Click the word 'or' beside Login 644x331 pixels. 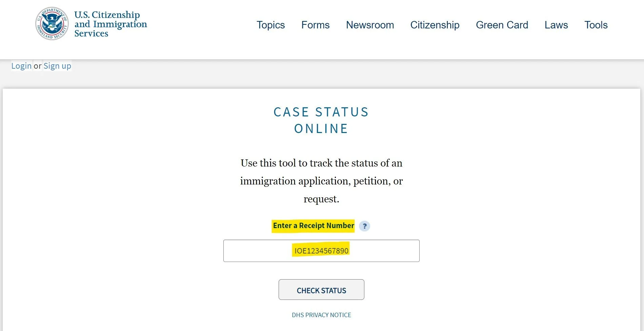[38, 66]
